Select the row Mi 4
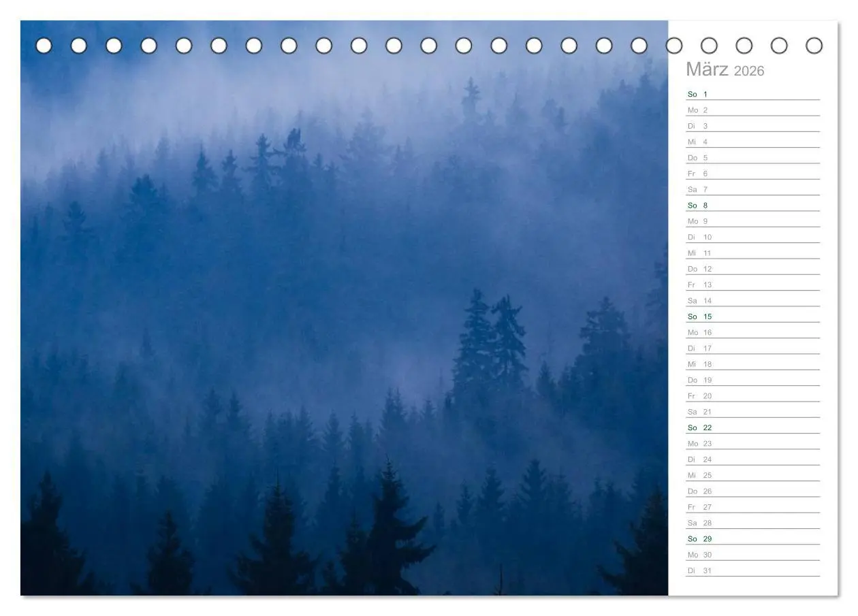Screen dimensions: 858x616 [x=752, y=142]
